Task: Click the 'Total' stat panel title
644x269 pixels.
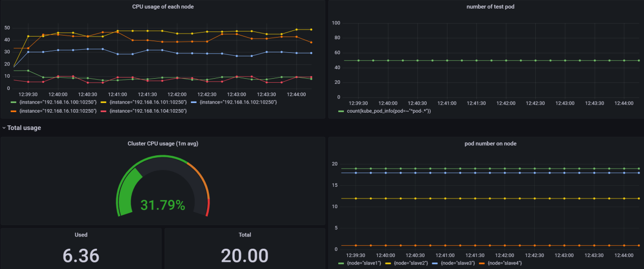Action: pyautogui.click(x=244, y=235)
